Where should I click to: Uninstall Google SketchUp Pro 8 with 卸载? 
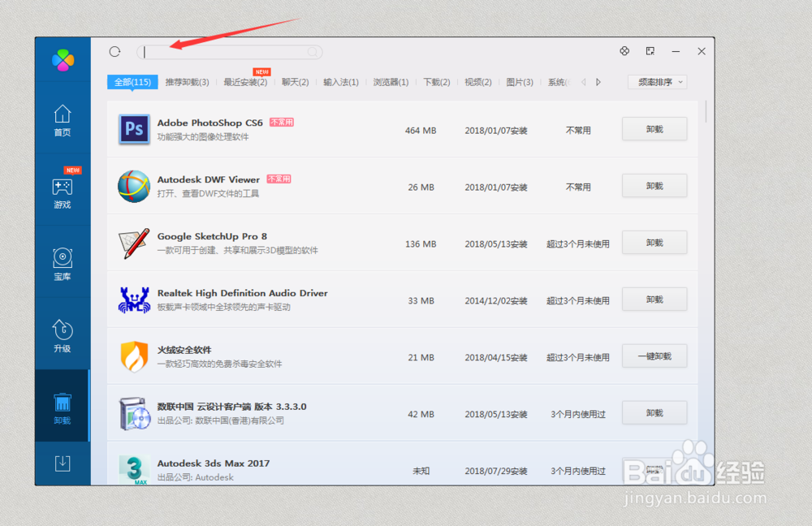click(654, 243)
